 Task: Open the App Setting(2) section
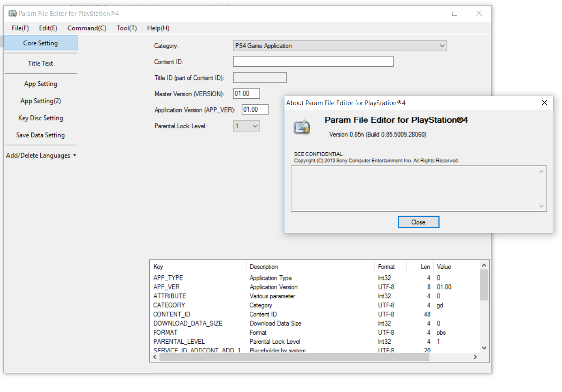(x=41, y=101)
